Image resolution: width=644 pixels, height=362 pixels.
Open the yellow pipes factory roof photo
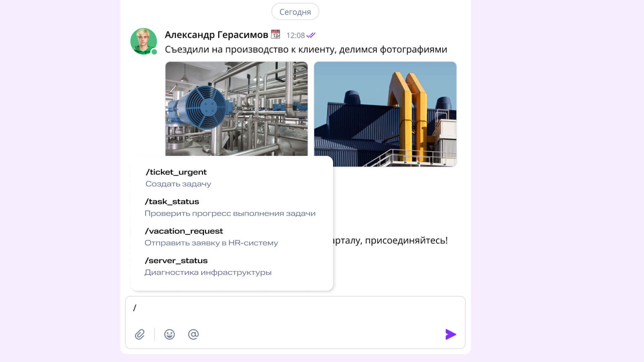point(385,114)
